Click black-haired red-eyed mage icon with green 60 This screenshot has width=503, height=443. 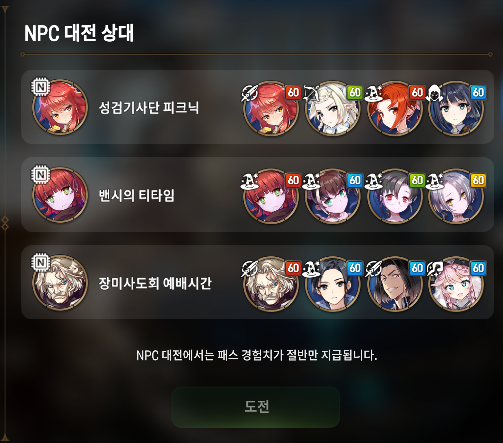click(395, 196)
